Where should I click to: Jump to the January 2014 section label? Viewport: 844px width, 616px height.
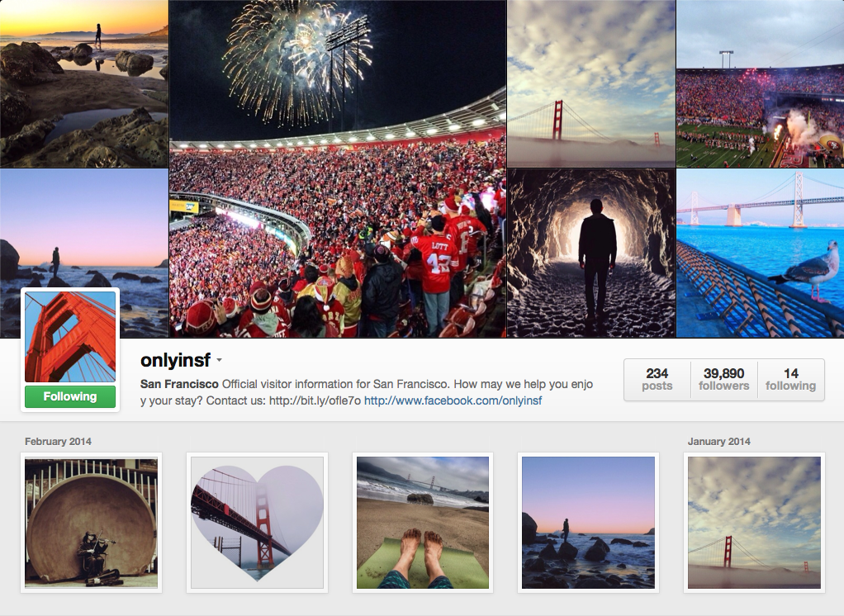pos(718,441)
